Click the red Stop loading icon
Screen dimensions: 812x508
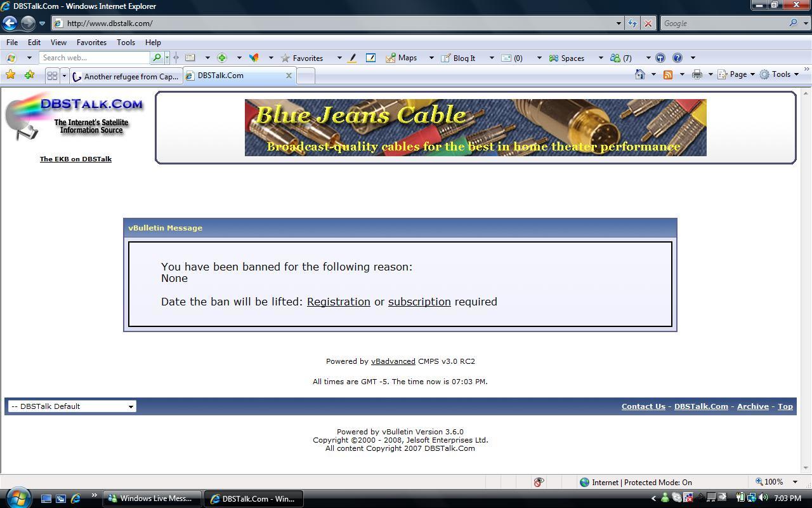click(x=648, y=23)
